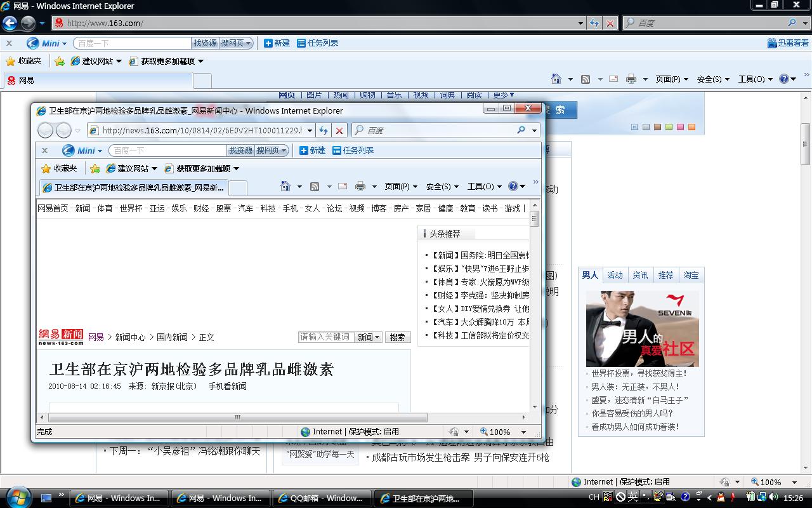
Task: Click the magnifier search icon in the news article window
Action: [521, 130]
